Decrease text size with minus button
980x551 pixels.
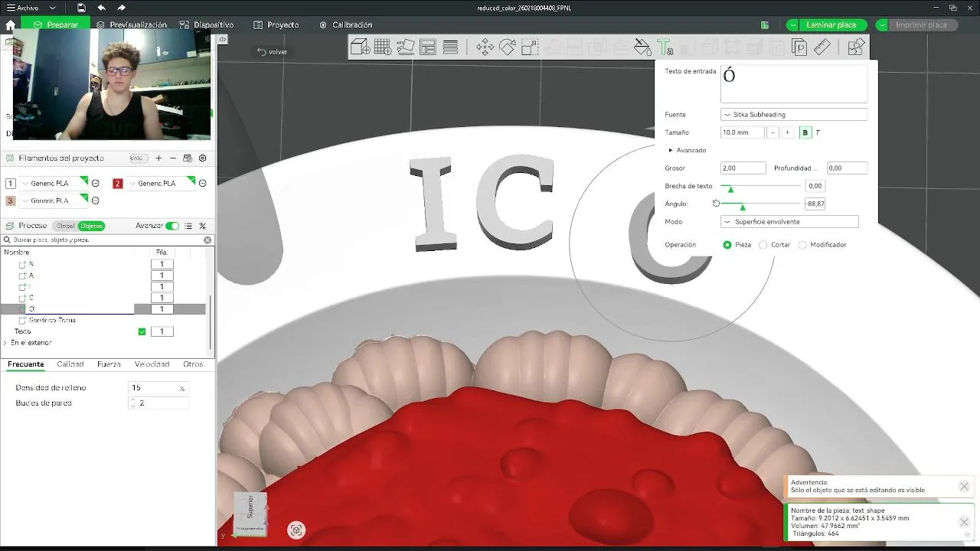click(773, 132)
